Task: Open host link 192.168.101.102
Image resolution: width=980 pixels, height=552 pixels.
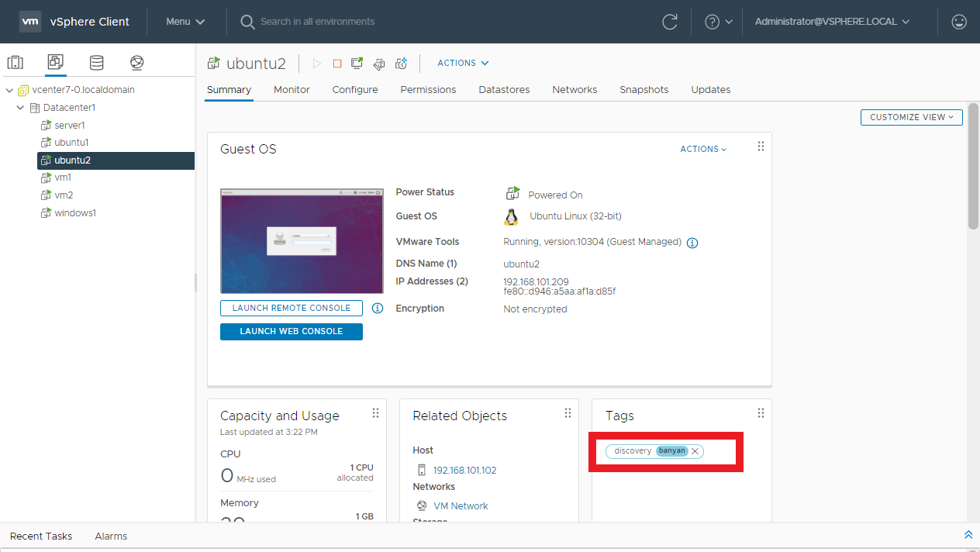Action: [x=464, y=470]
